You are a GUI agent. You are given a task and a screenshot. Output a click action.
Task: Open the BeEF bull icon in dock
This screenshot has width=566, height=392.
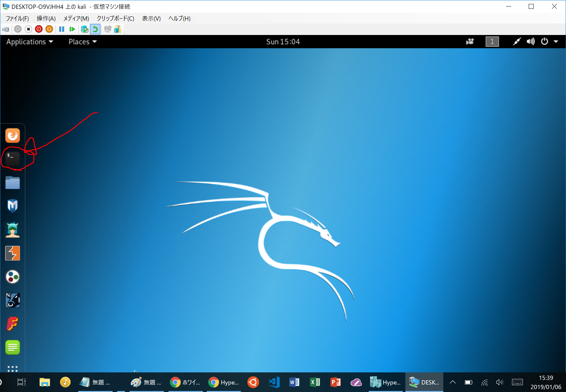point(12,300)
